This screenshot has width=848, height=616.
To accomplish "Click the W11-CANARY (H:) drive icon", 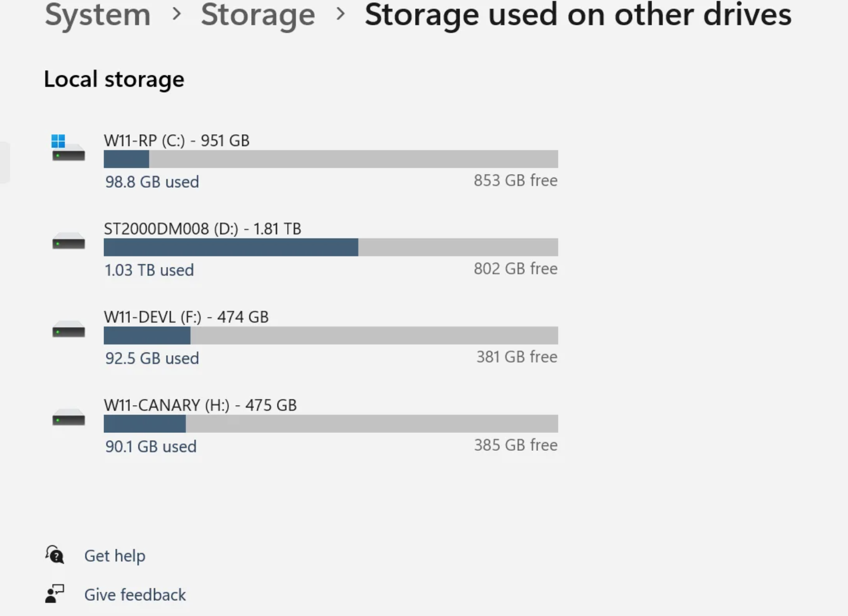I will [x=67, y=419].
